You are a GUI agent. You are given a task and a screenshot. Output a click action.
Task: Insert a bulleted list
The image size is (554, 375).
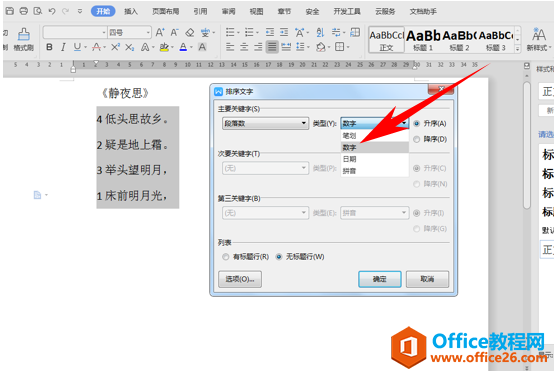(x=230, y=33)
